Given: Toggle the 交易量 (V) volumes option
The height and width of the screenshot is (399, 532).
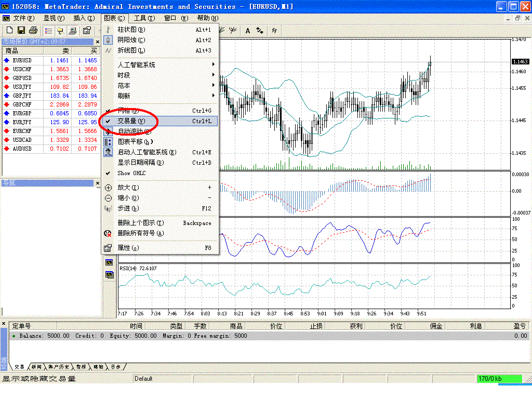Looking at the screenshot, I should click(160, 121).
